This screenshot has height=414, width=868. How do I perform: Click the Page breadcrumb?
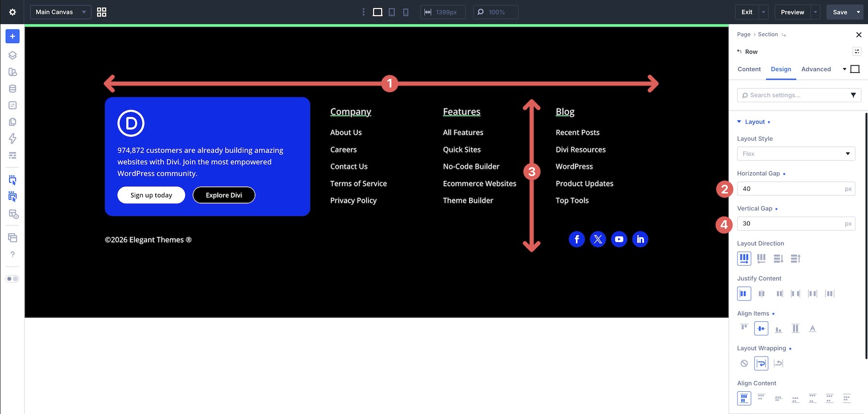[744, 34]
